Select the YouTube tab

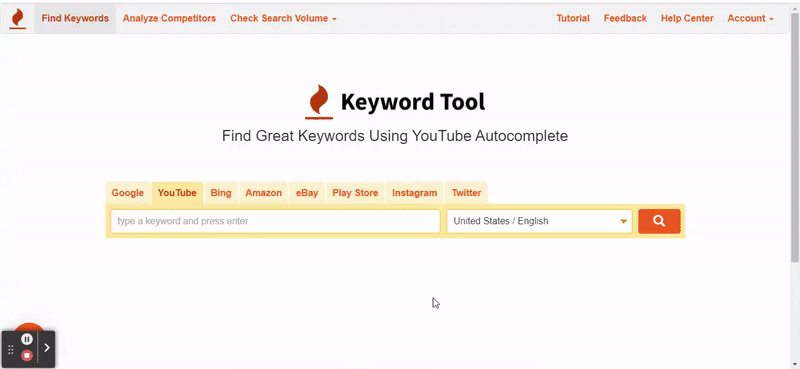(x=177, y=193)
